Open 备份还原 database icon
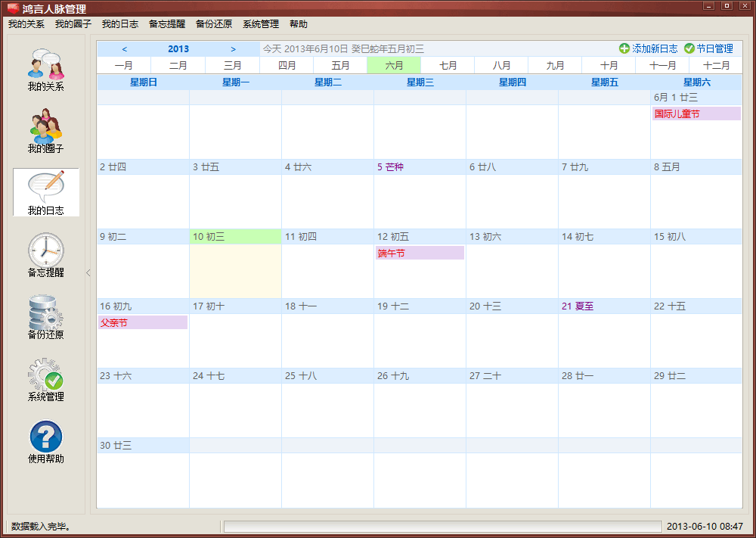 46,313
